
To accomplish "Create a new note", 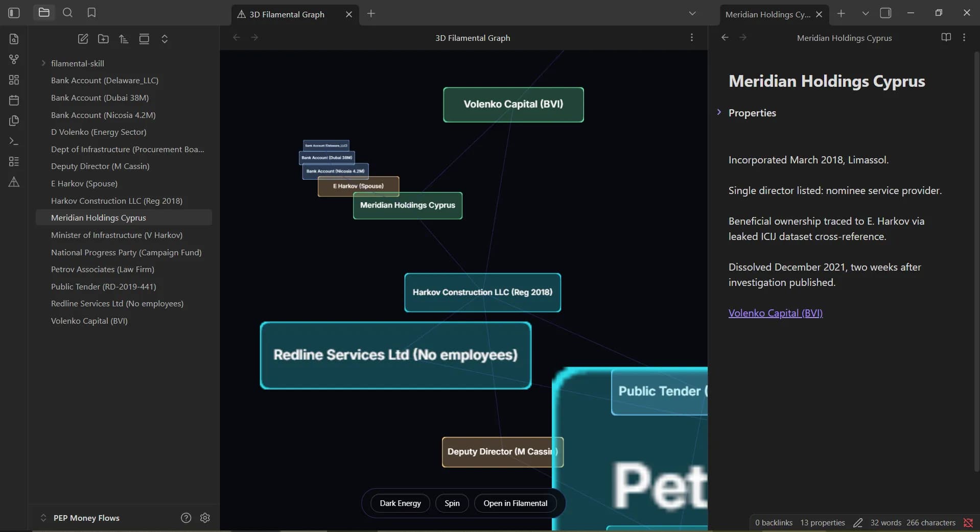I will tap(83, 39).
